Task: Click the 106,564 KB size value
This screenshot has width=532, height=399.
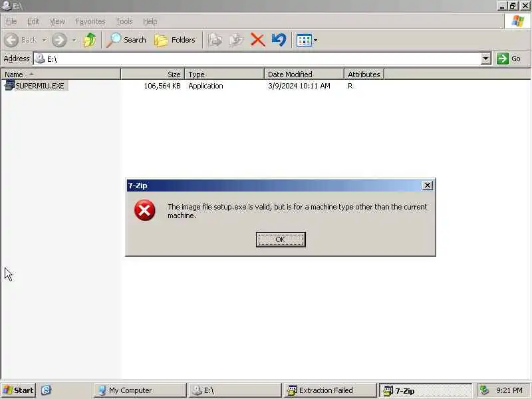Action: point(162,86)
